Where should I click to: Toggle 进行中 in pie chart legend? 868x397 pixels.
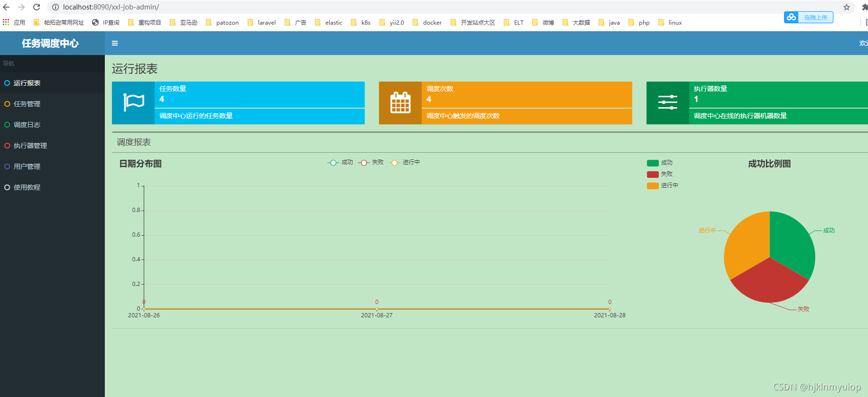tap(663, 185)
